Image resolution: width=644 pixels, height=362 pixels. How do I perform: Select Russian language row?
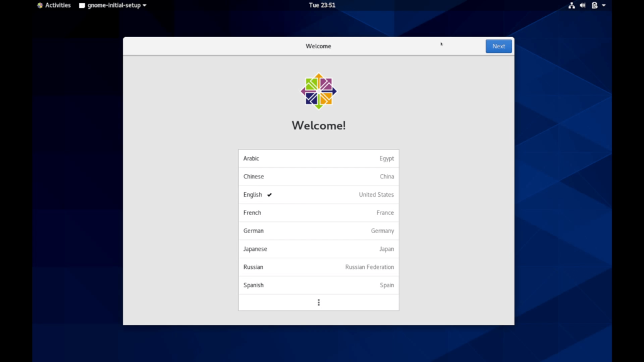[x=318, y=266]
